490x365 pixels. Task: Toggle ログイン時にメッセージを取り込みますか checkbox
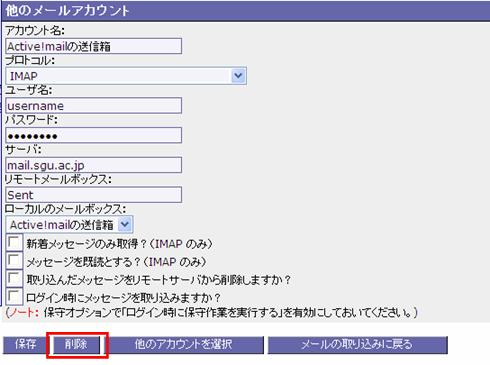14,296
